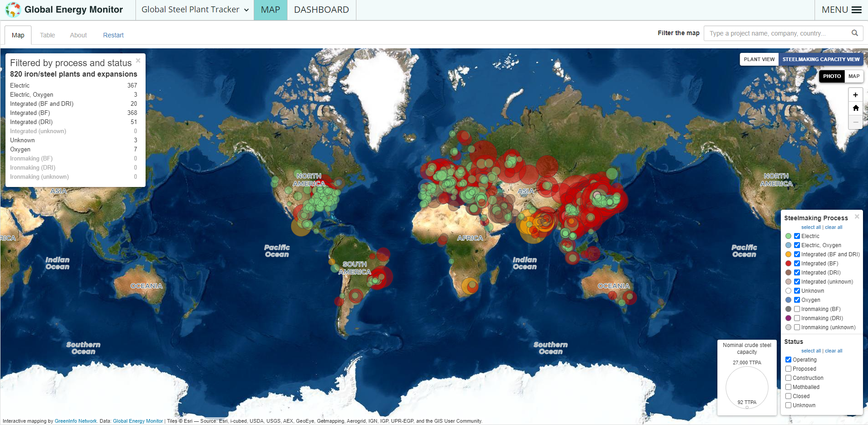Click the purple Ironmaking (DRI) swatch

click(x=788, y=318)
